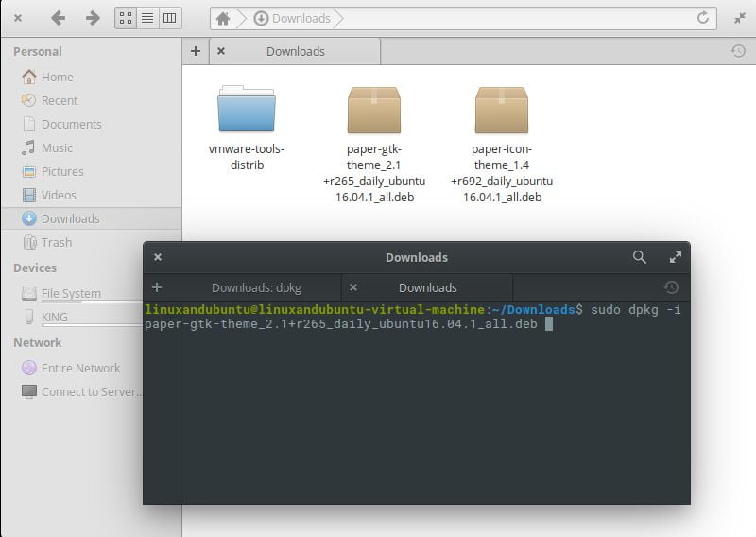The image size is (756, 537).
Task: Select the Downloads terminal tab
Action: (x=428, y=288)
